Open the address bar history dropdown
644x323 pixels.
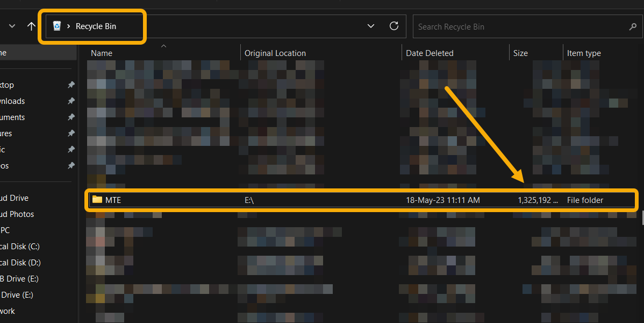click(370, 25)
